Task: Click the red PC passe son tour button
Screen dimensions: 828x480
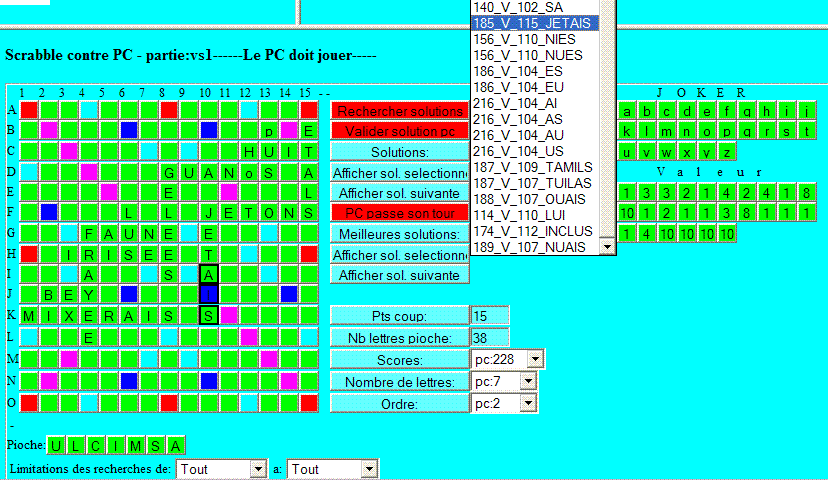Action: (399, 213)
